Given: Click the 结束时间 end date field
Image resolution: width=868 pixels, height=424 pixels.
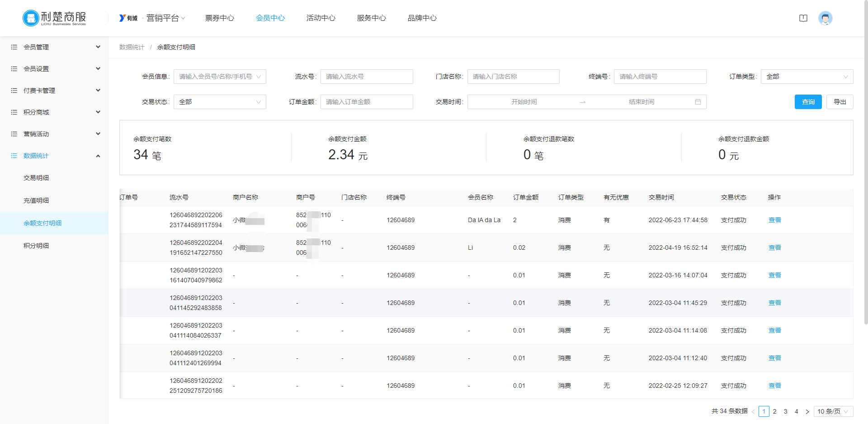Looking at the screenshot, I should point(642,102).
